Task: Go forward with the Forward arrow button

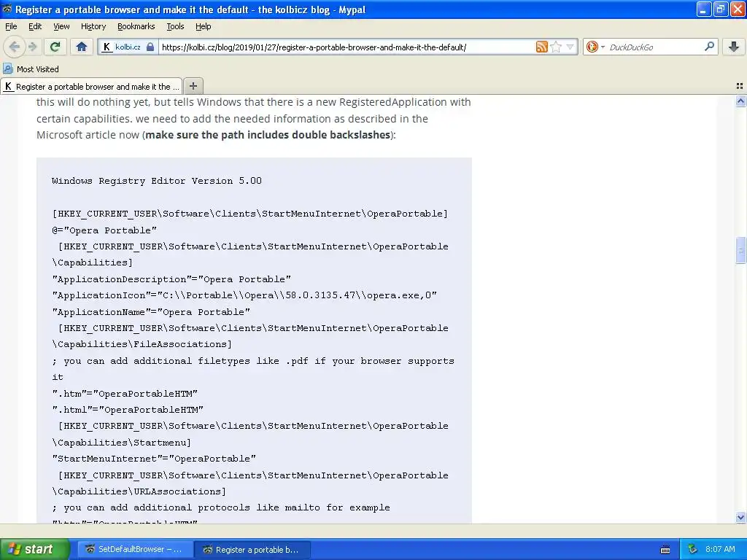Action: [x=32, y=47]
